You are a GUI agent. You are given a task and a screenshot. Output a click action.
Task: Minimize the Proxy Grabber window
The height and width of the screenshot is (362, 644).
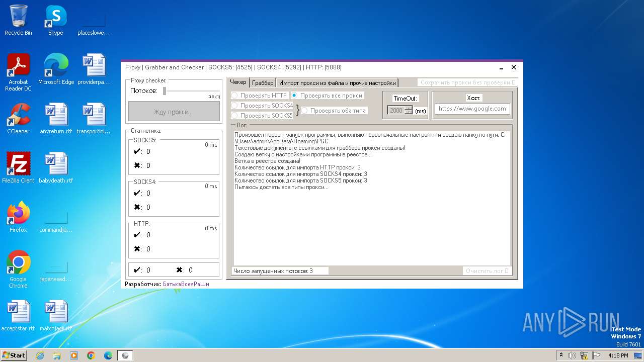click(502, 67)
